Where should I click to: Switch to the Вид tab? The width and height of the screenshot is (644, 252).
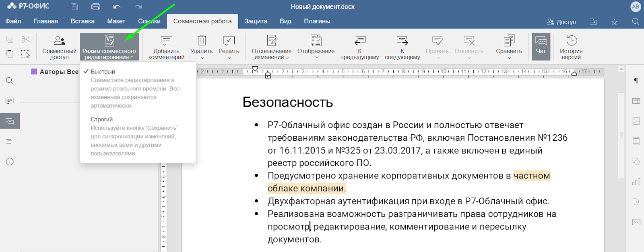(285, 21)
